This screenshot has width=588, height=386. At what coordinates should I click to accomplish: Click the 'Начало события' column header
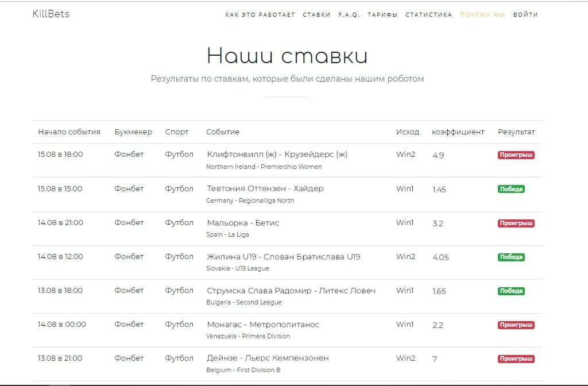coord(69,132)
